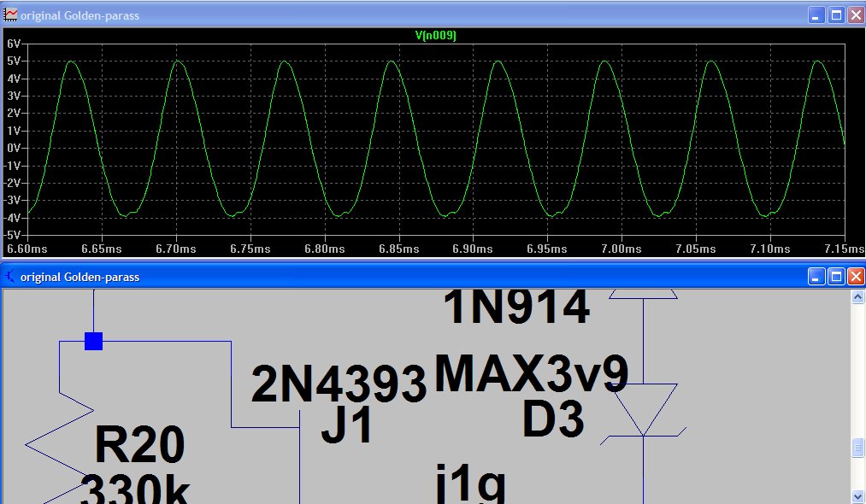This screenshot has height=504, width=866.
Task: Click schematic scrollbar down arrow
Action: (x=857, y=496)
